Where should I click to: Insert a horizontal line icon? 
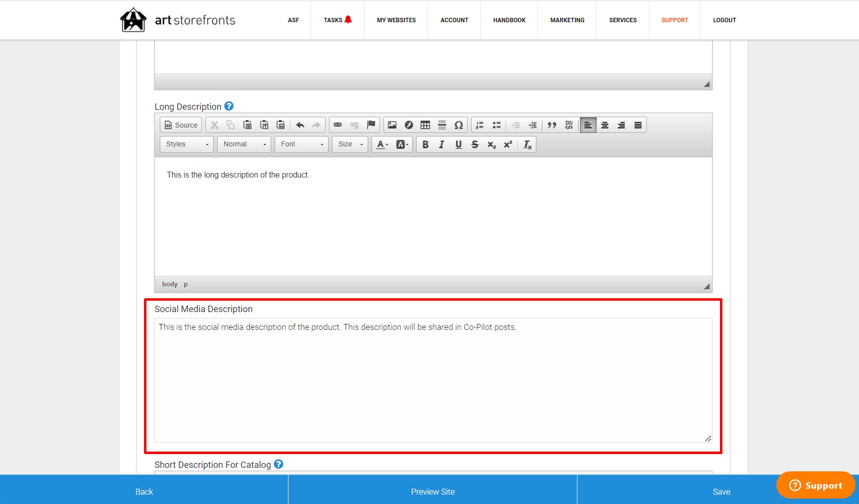442,125
